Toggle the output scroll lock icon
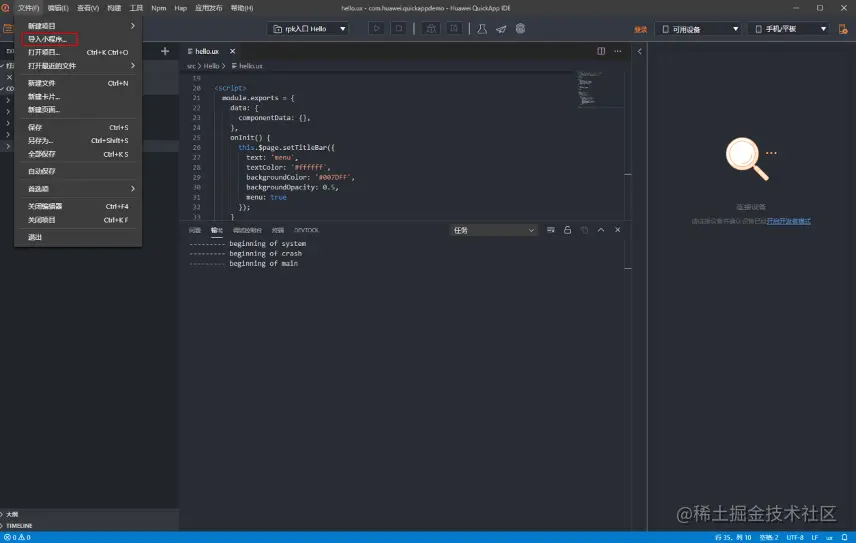 (568, 230)
